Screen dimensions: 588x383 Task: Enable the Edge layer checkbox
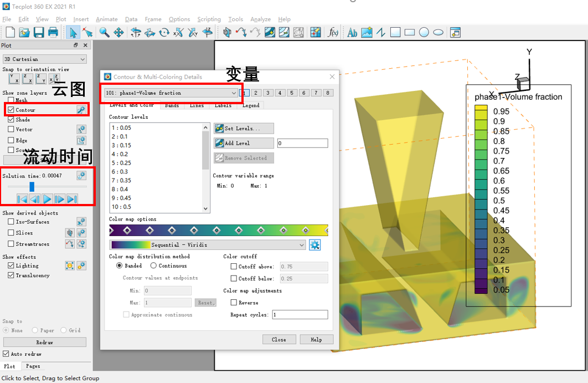pos(11,140)
